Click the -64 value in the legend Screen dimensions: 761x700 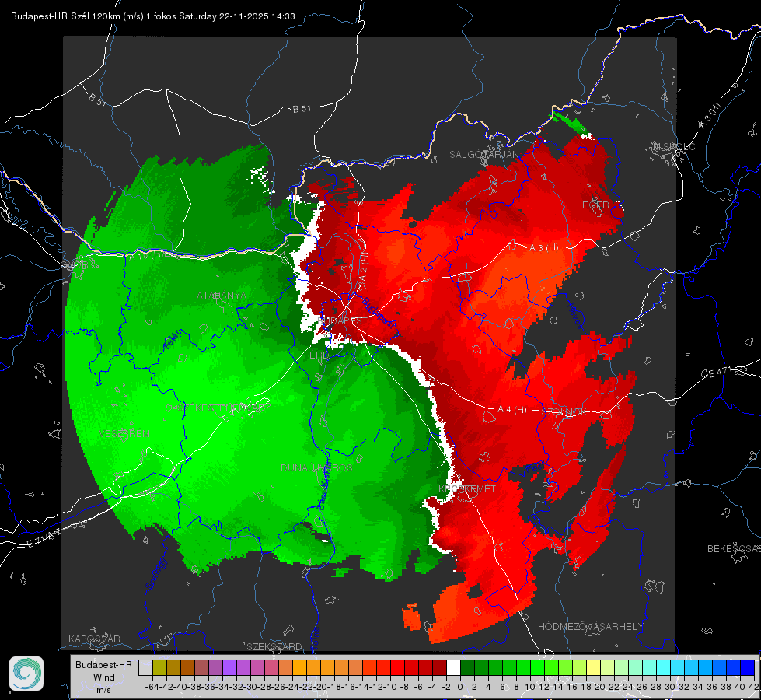click(x=152, y=687)
